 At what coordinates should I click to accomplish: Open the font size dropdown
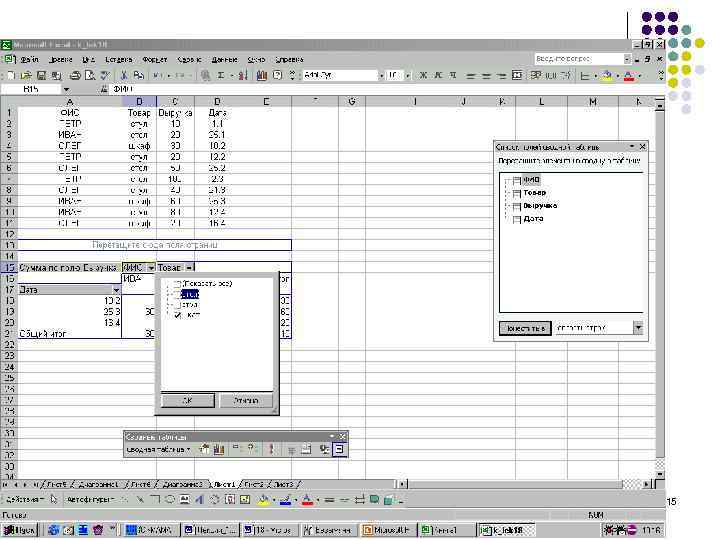[x=407, y=75]
